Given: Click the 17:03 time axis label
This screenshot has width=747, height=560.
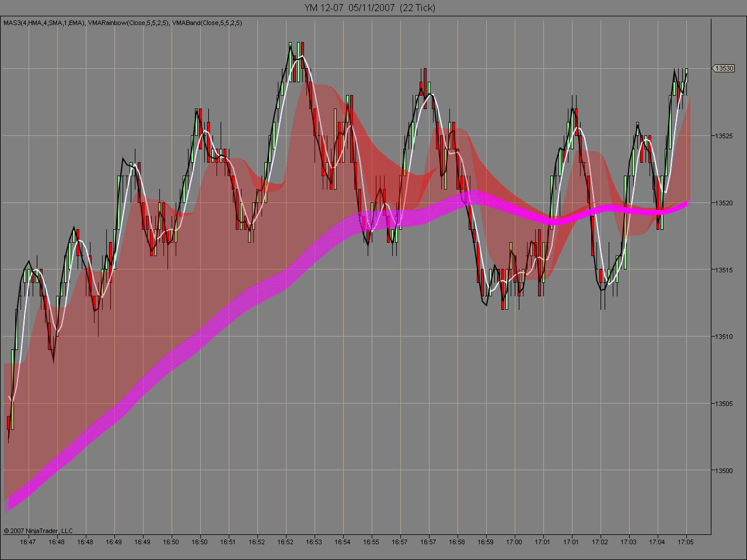Looking at the screenshot, I should pos(629,542).
